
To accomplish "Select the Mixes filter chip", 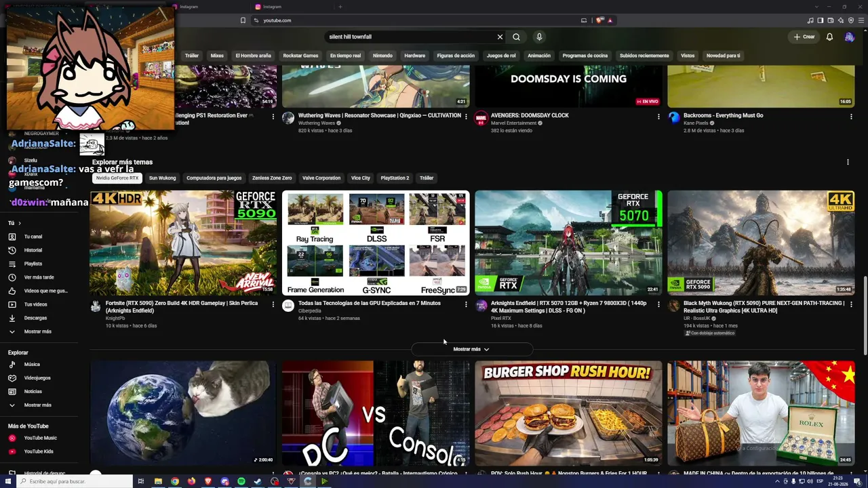I will pos(217,56).
